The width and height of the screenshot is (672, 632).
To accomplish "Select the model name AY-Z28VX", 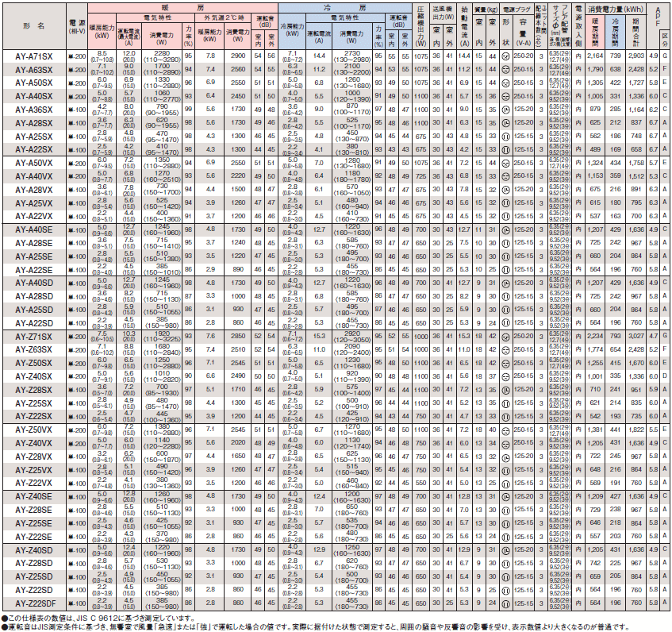I will coord(34,457).
